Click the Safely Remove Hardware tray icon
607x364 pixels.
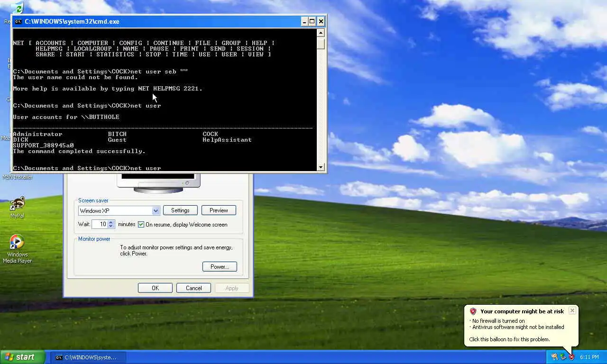[x=563, y=357]
